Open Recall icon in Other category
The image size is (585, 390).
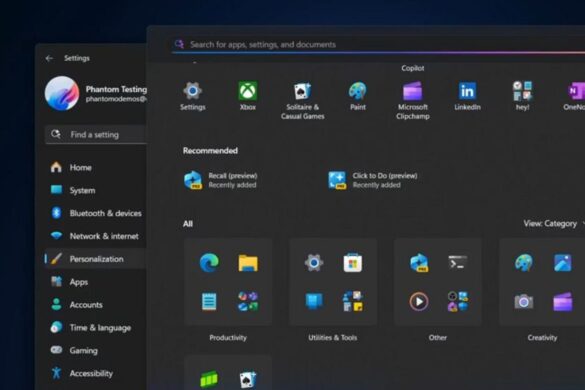(419, 262)
